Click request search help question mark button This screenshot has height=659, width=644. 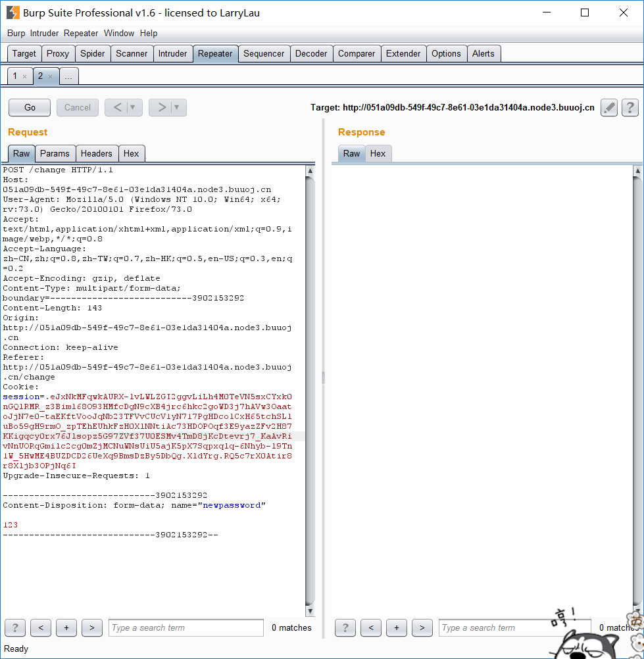(15, 627)
